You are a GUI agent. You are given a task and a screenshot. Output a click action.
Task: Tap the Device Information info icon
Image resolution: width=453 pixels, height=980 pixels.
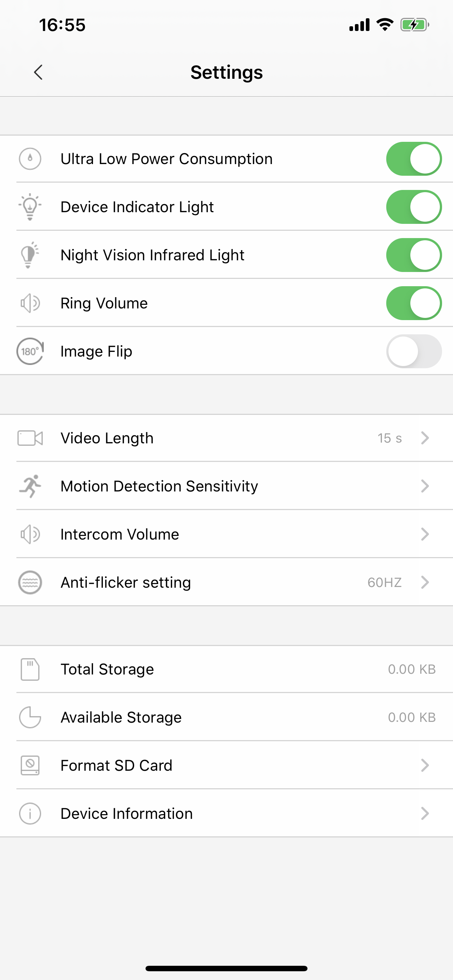(x=30, y=813)
